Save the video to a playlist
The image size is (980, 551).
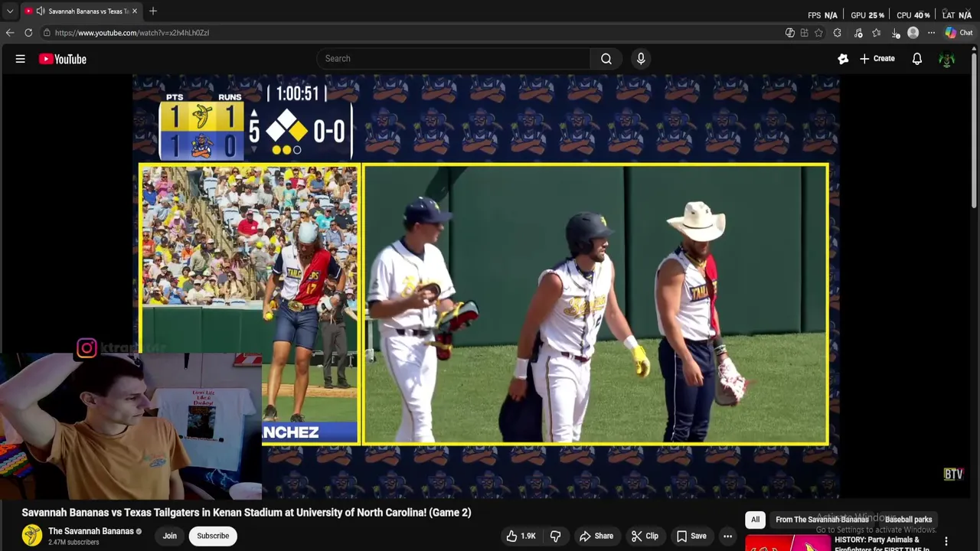click(x=691, y=536)
